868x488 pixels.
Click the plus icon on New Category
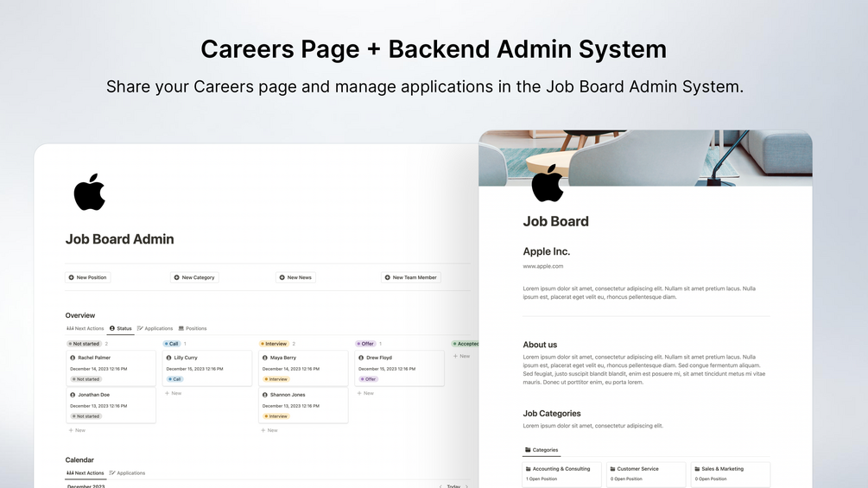pos(176,277)
